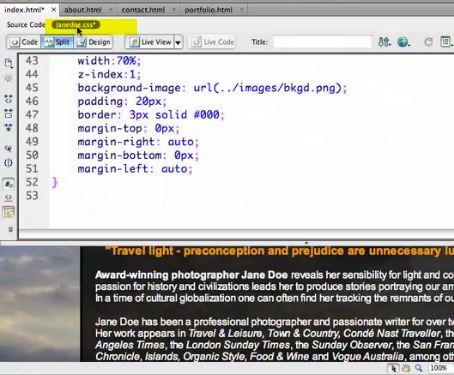The image size is (454, 375).
Task: Click the 'margin-right: auto;' code line
Action: pyautogui.click(x=138, y=142)
